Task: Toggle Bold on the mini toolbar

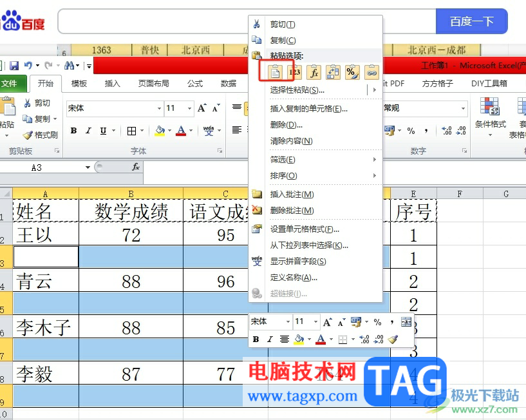Action: pyautogui.click(x=256, y=339)
